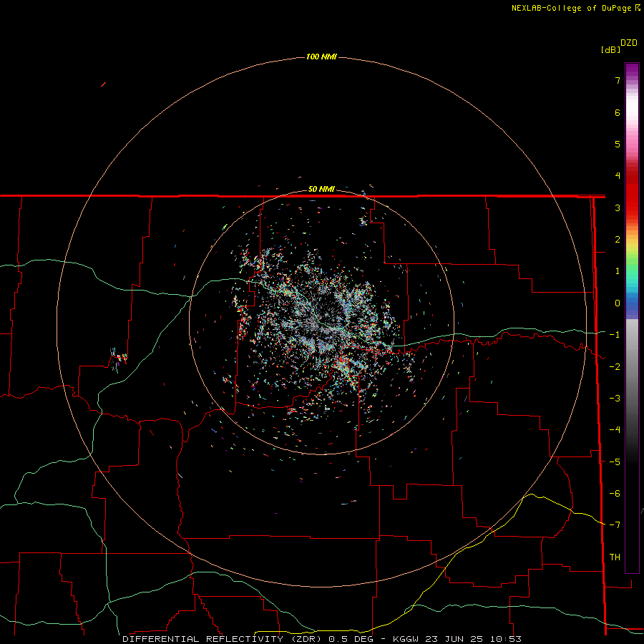
Task: Click the TH label on the color scale
Action: (x=615, y=557)
